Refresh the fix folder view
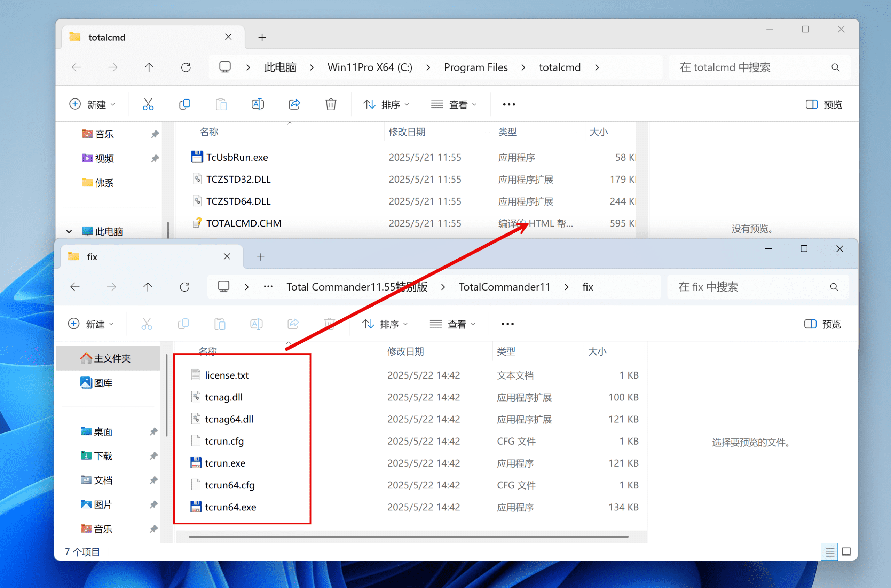 [x=184, y=287]
